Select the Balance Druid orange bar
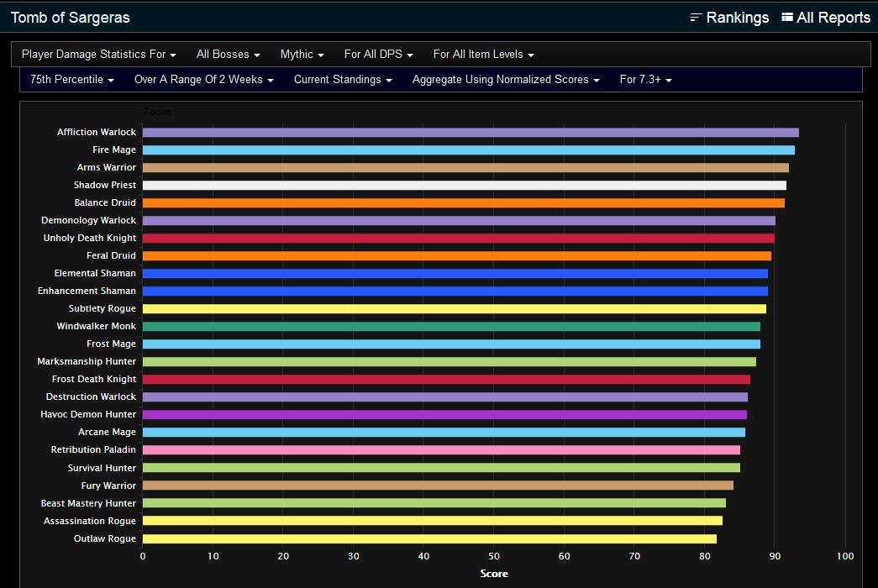878x588 pixels. [464, 203]
